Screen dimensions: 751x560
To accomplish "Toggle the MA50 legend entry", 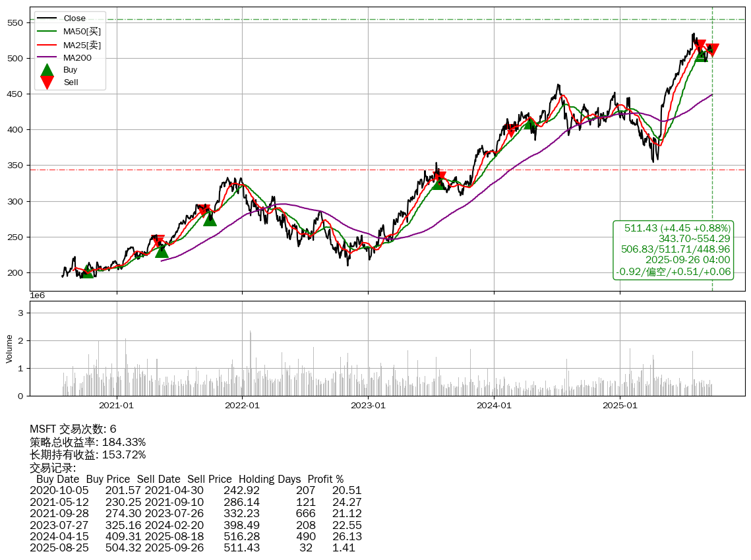I will click(x=82, y=31).
